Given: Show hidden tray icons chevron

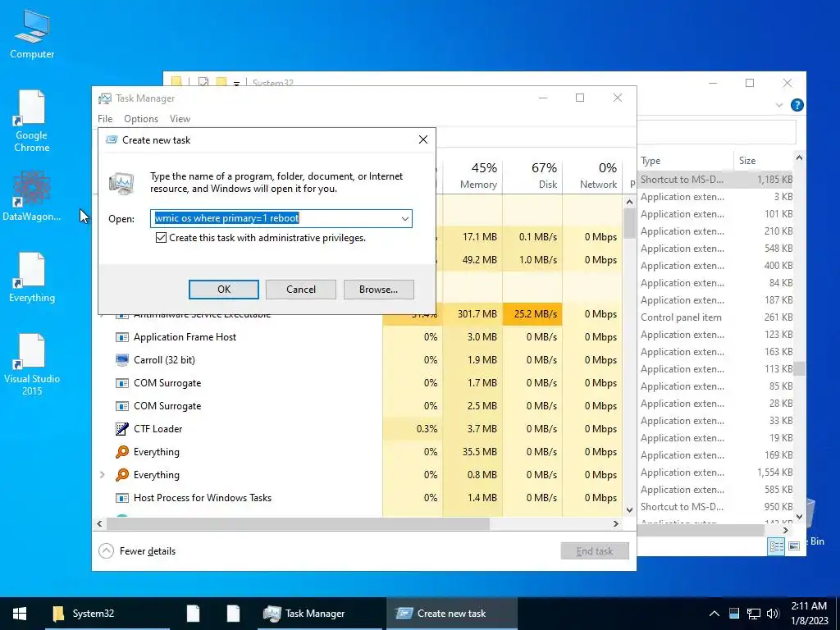Looking at the screenshot, I should 714,614.
